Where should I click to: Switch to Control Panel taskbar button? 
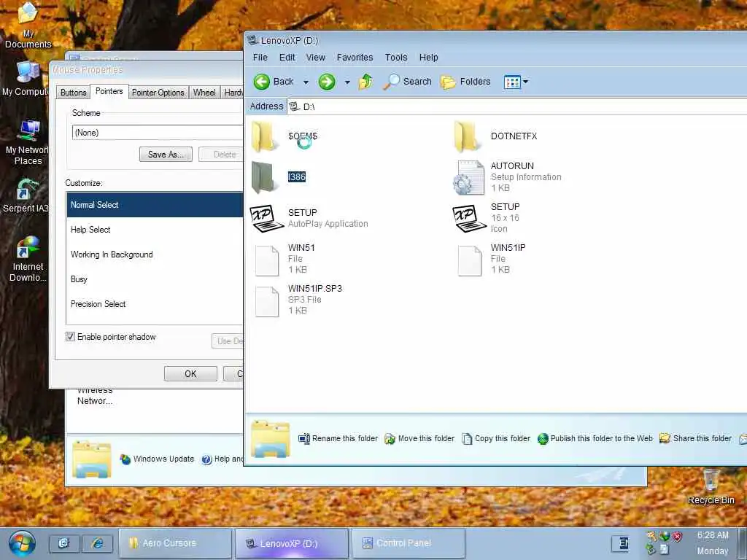point(409,543)
